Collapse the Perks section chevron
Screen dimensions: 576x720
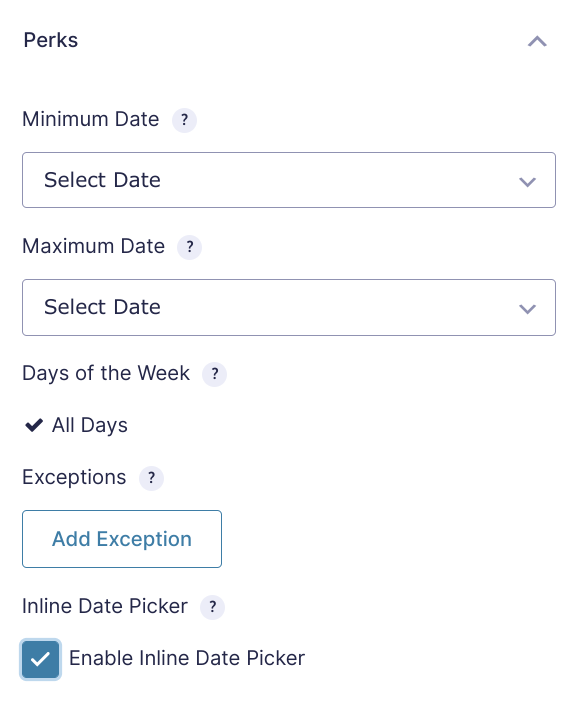pyautogui.click(x=537, y=42)
